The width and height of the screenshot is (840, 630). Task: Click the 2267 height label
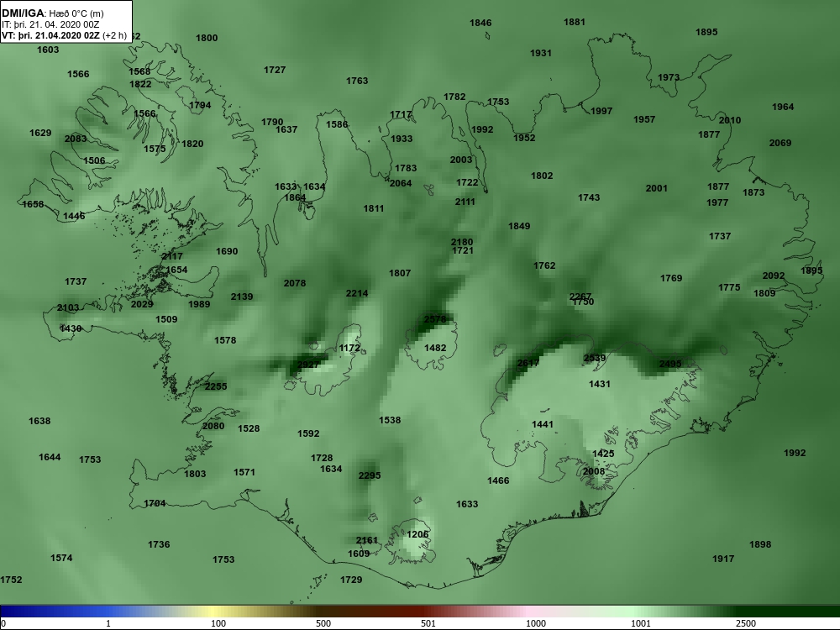click(580, 297)
